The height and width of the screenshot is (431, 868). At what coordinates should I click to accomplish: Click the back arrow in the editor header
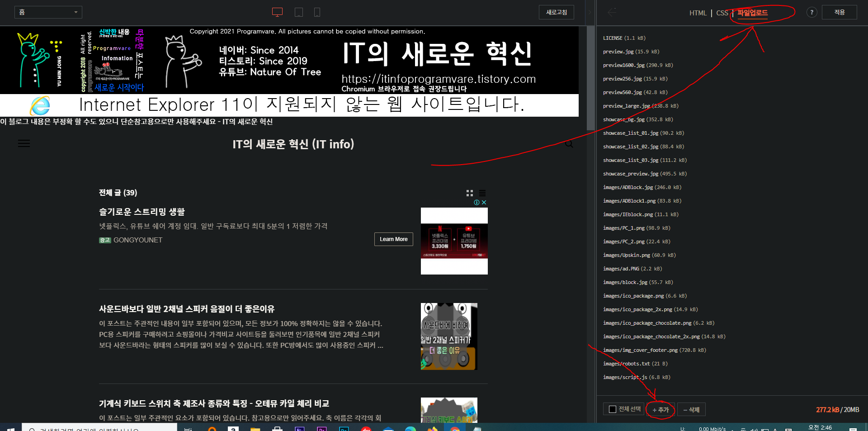612,12
